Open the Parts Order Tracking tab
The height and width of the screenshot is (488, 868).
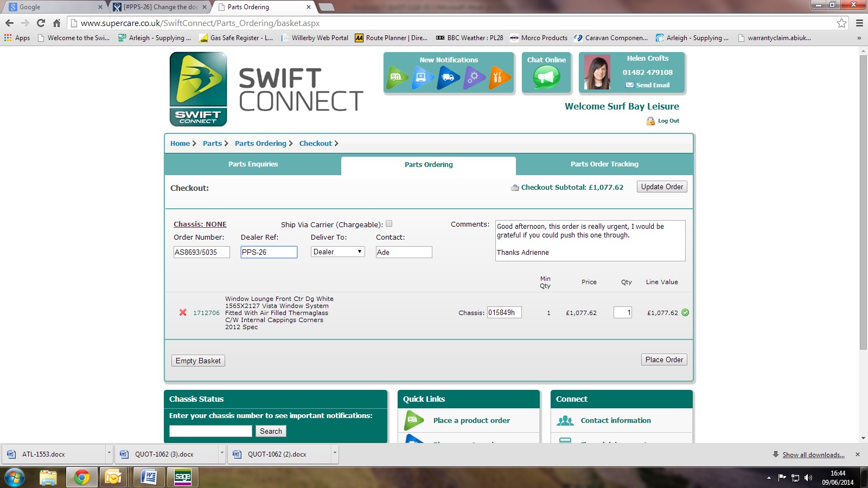coord(604,164)
